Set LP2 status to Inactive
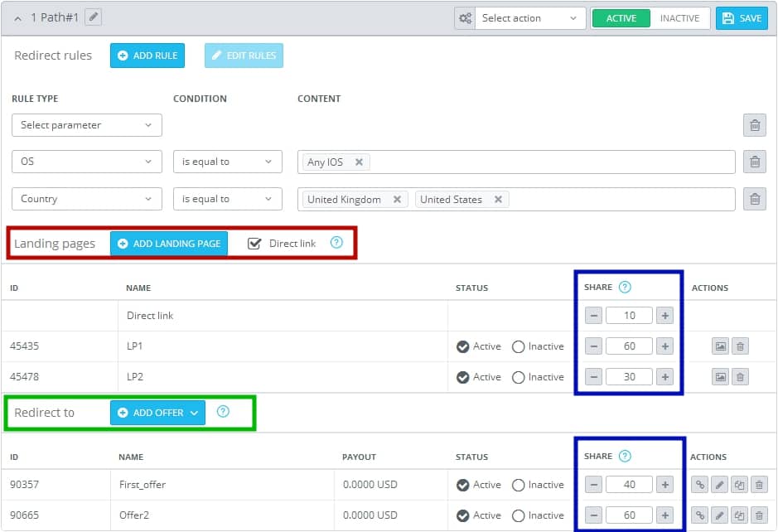This screenshot has height=532, width=778. 518,377
